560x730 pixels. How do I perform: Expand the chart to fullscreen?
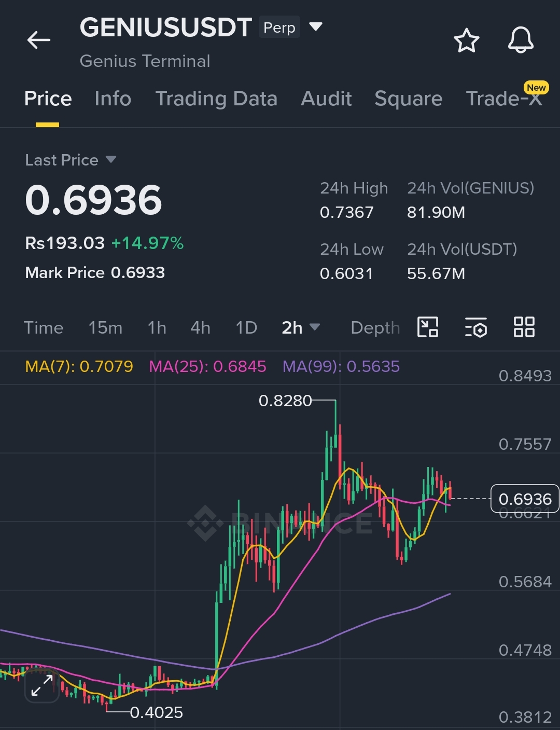click(42, 685)
